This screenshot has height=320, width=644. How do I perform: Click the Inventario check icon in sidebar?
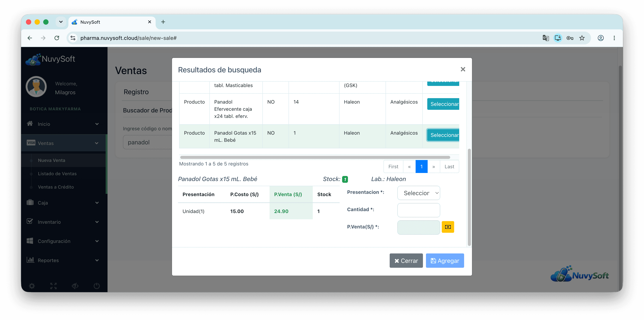30,221
